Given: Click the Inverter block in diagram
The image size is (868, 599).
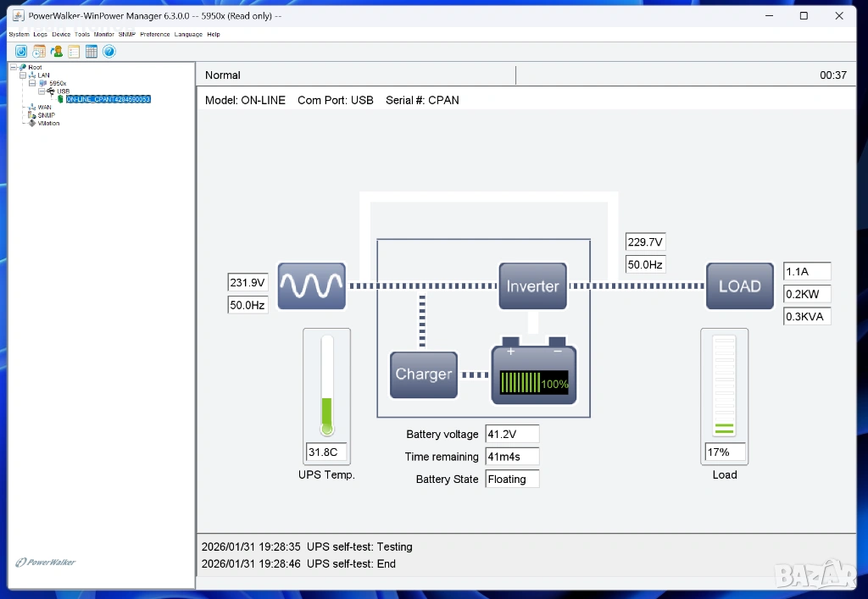Looking at the screenshot, I should 532,286.
